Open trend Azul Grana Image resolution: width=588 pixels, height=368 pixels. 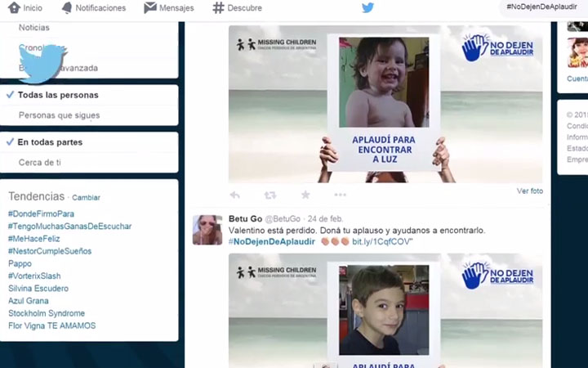[28, 301]
